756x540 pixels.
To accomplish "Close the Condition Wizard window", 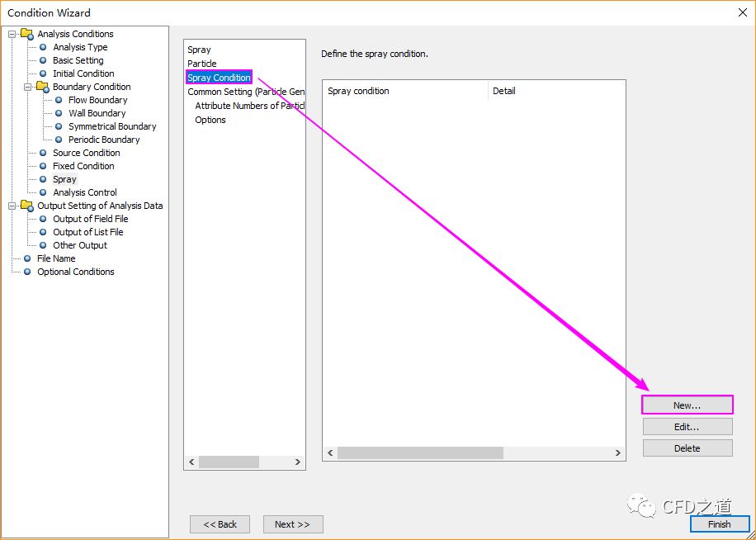I will pos(743,13).
